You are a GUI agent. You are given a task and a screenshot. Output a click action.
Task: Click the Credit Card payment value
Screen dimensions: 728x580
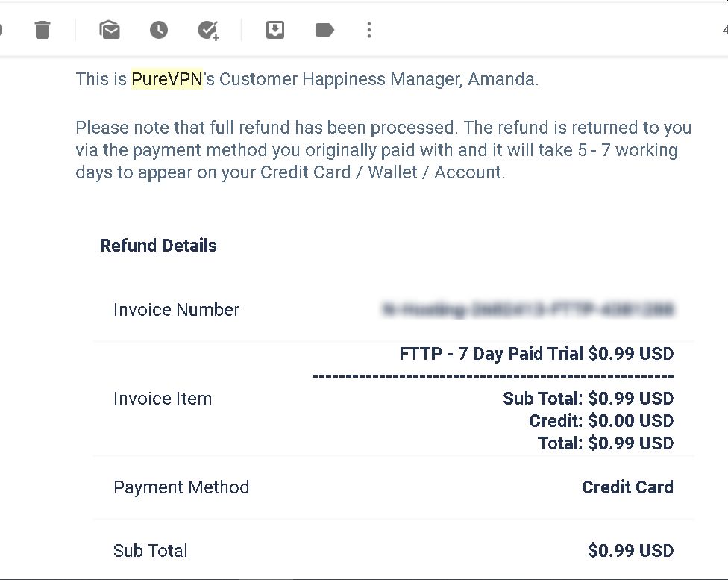point(628,487)
